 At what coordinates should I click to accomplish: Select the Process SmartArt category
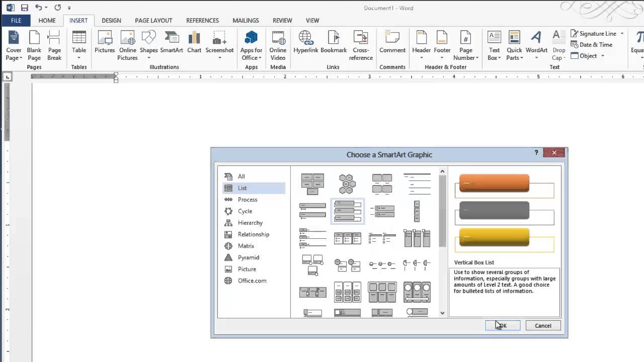pyautogui.click(x=254, y=200)
